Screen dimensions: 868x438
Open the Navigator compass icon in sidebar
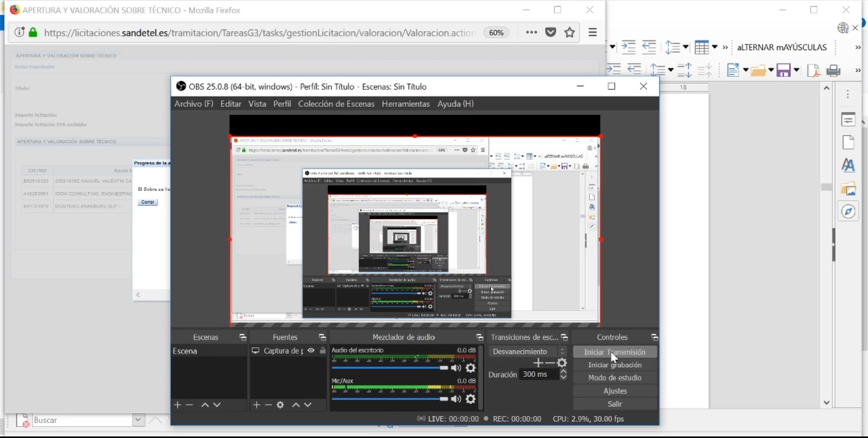coord(848,212)
